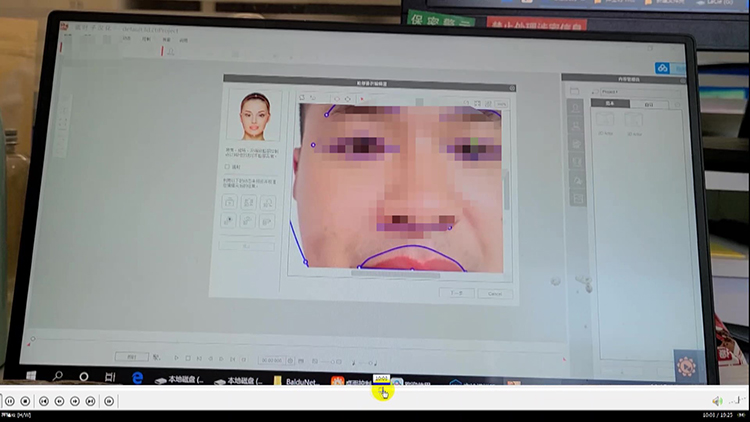Click the folder icon in content manager

point(574,91)
